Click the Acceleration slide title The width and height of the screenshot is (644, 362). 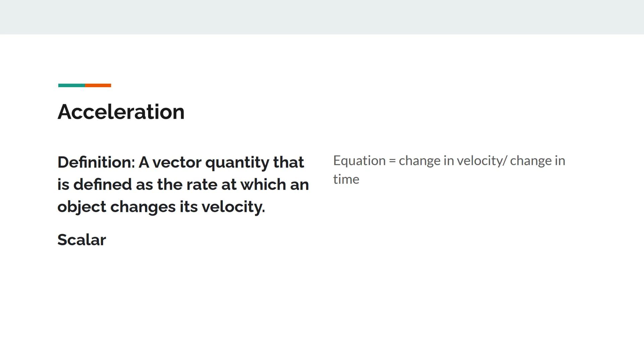121,112
